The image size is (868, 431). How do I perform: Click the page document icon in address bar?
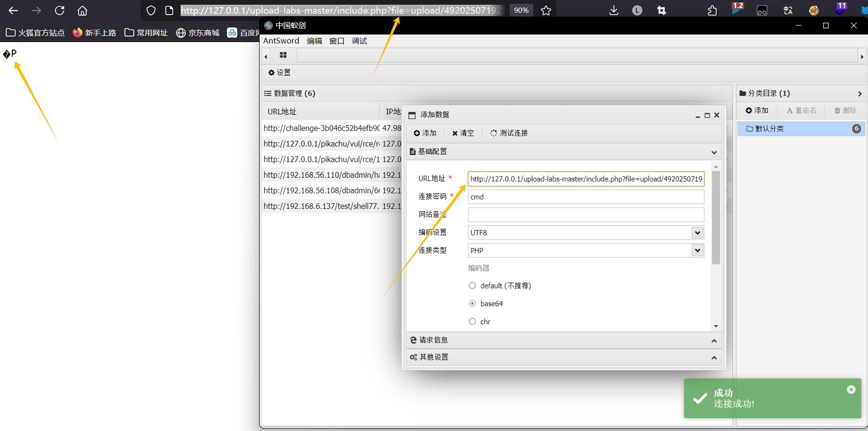coord(169,10)
